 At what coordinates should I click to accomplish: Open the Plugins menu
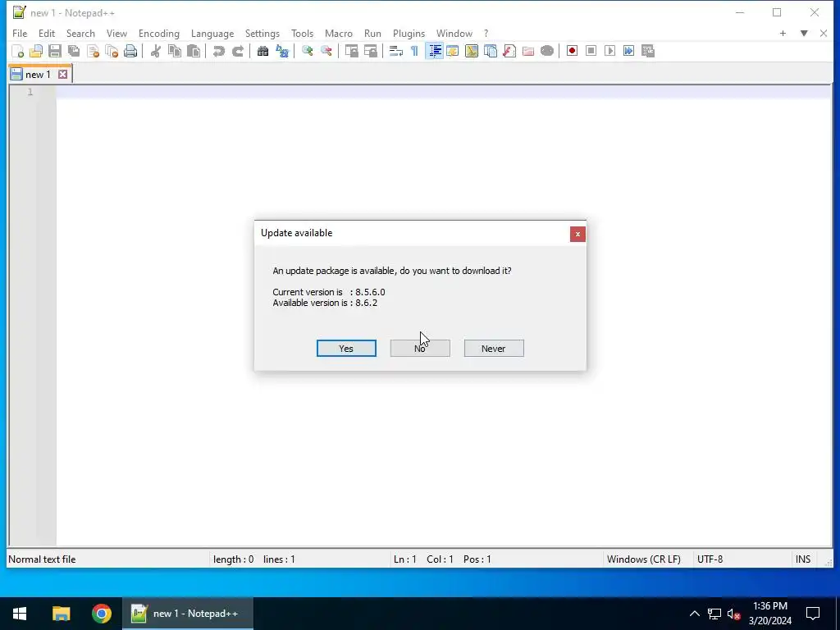coord(409,33)
